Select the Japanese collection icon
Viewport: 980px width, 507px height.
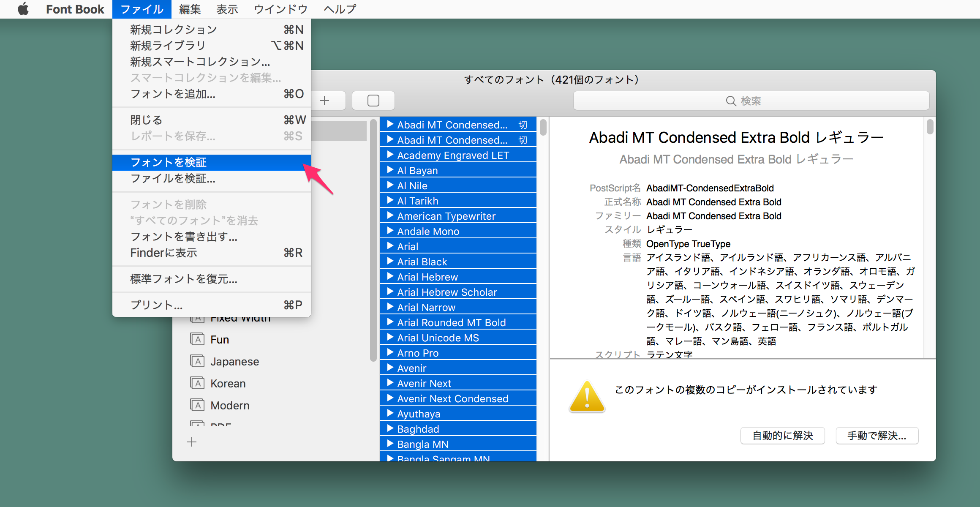(x=197, y=361)
